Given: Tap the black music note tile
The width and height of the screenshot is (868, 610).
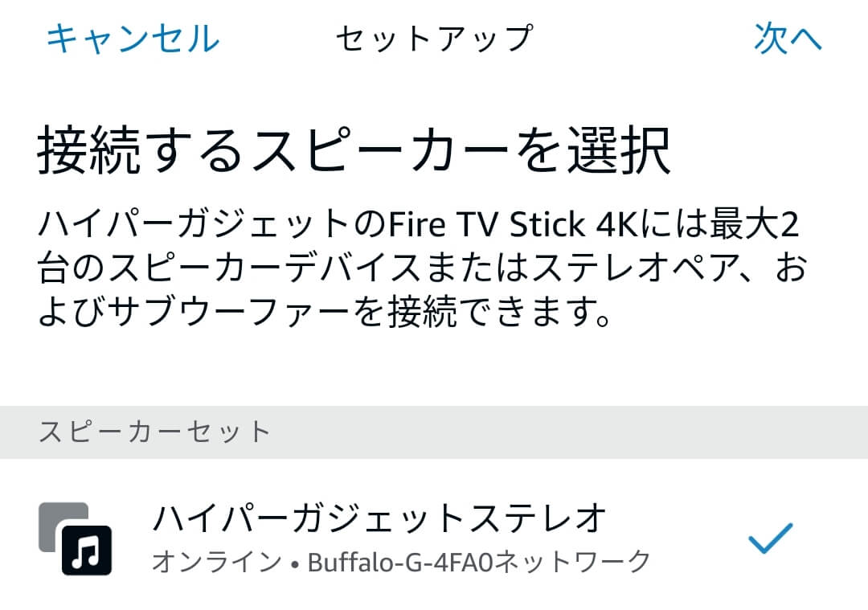Looking at the screenshot, I should (86, 551).
